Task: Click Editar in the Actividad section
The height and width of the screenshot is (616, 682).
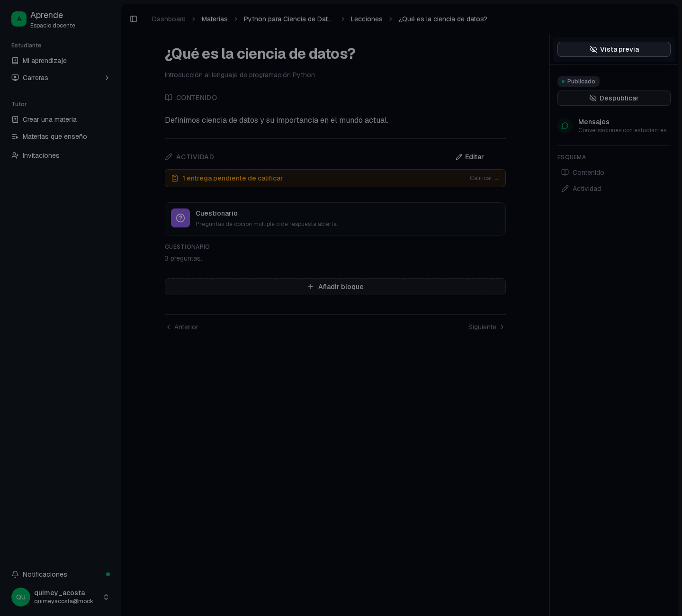Action: tap(469, 157)
